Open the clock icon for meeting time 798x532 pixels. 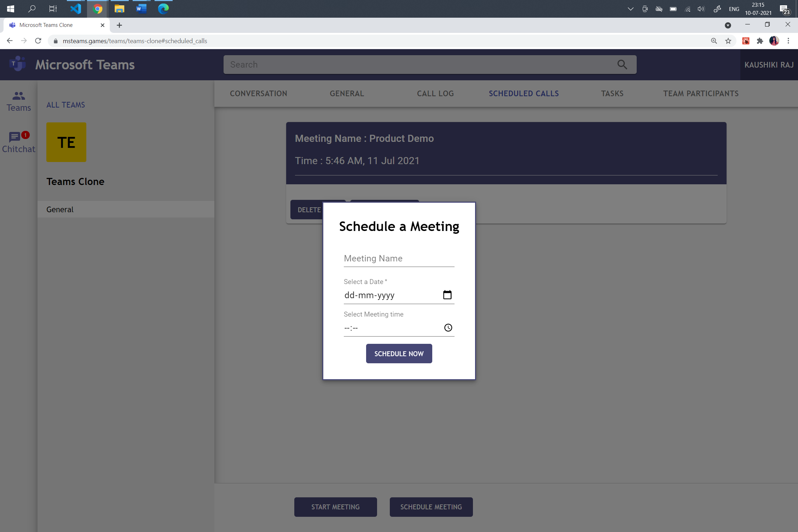point(448,328)
